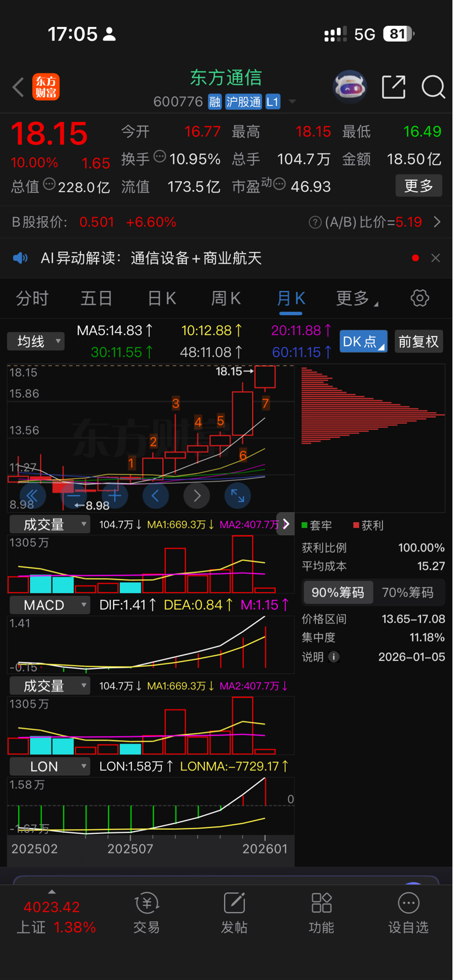Tap the AI异动解读 speaker icon

click(x=21, y=258)
